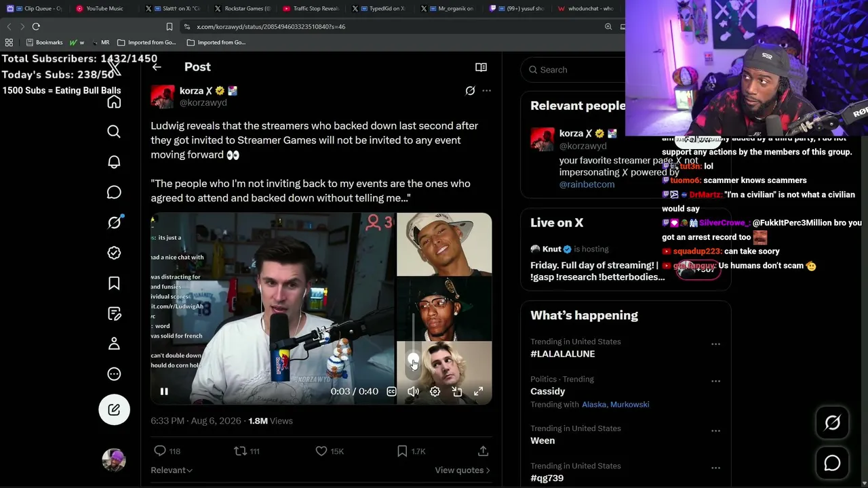Reply to the post with 118 replies
The height and width of the screenshot is (488, 868).
(x=167, y=451)
